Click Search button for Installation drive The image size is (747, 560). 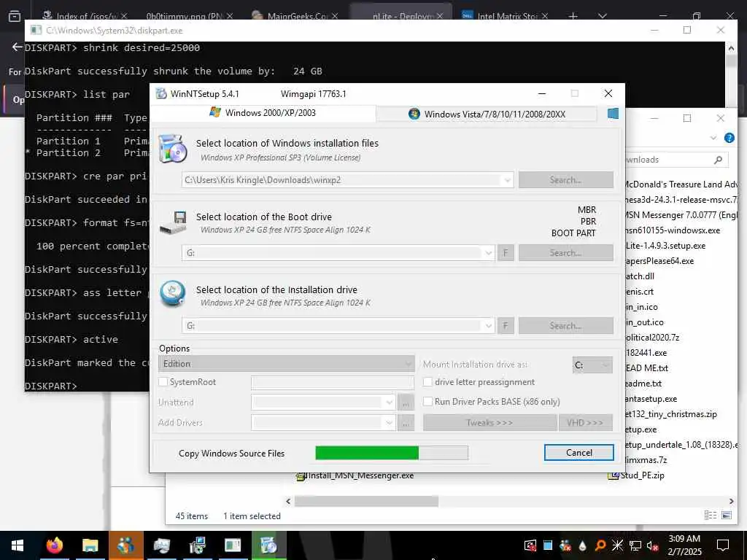coord(565,326)
